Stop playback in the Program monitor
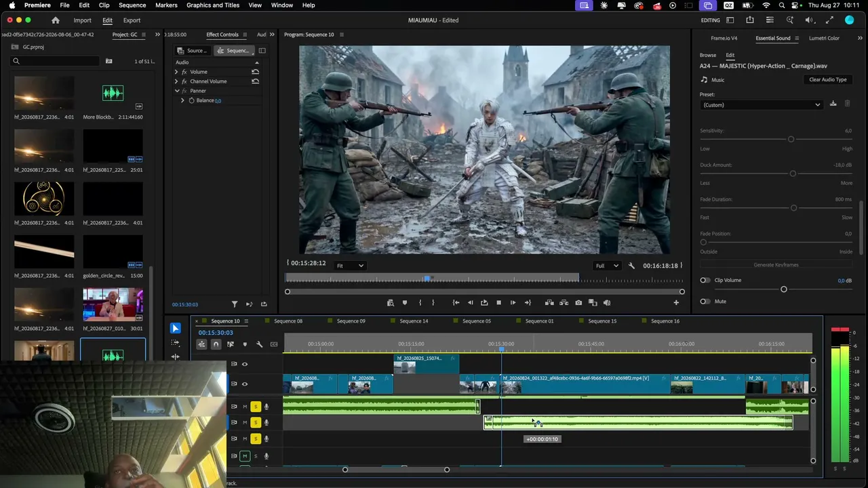 (x=498, y=303)
